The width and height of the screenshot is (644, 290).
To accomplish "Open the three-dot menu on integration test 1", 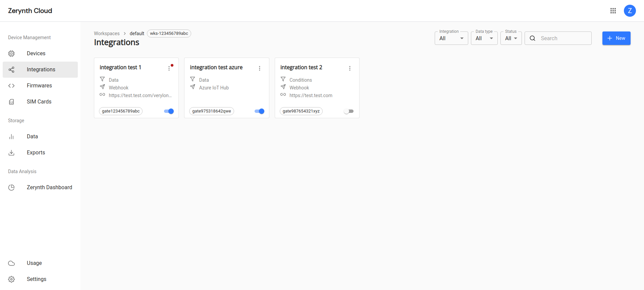I will (169, 68).
